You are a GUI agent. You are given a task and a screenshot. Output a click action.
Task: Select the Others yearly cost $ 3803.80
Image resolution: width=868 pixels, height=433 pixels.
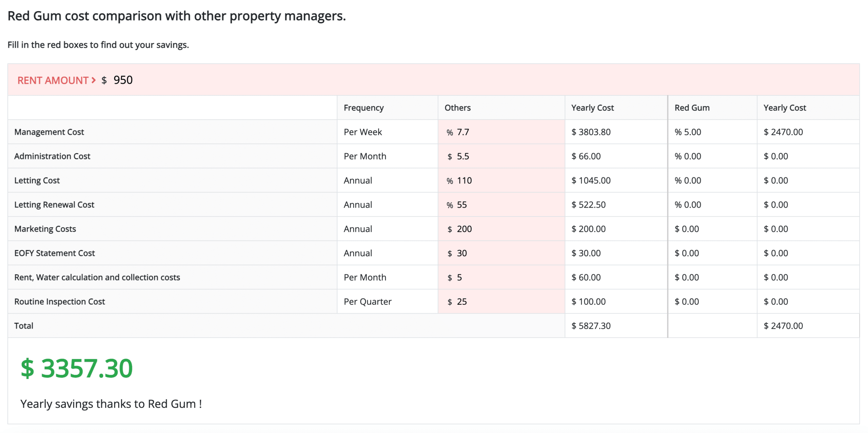pyautogui.click(x=591, y=132)
